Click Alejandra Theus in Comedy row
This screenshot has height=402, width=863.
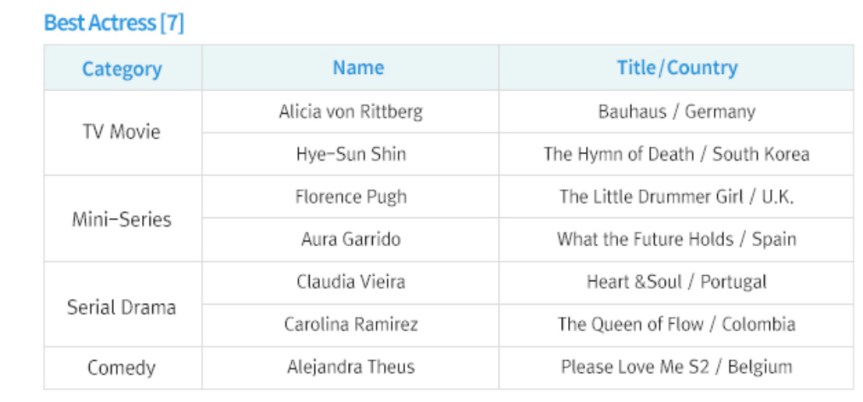pos(351,367)
